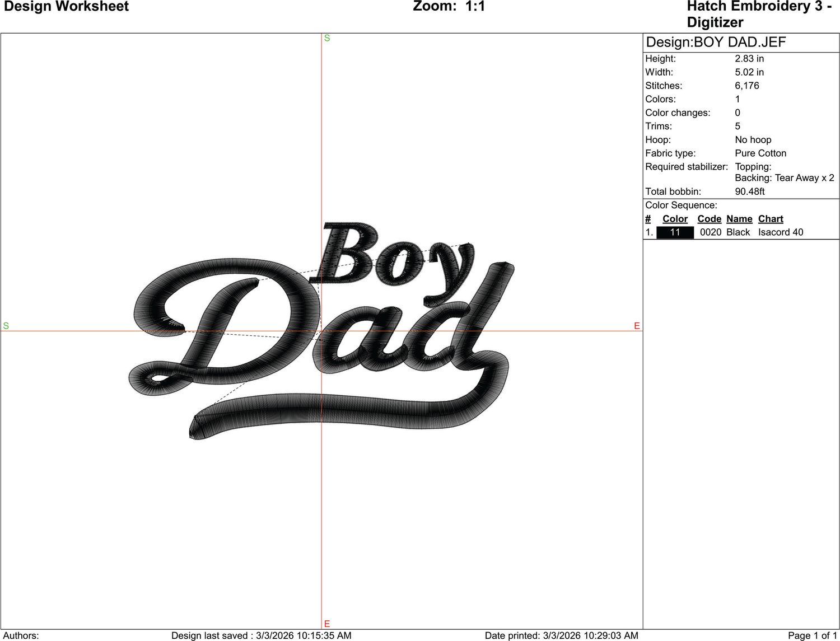Click the Stitches value 6,176
The height and width of the screenshot is (641, 840).
[x=747, y=86]
